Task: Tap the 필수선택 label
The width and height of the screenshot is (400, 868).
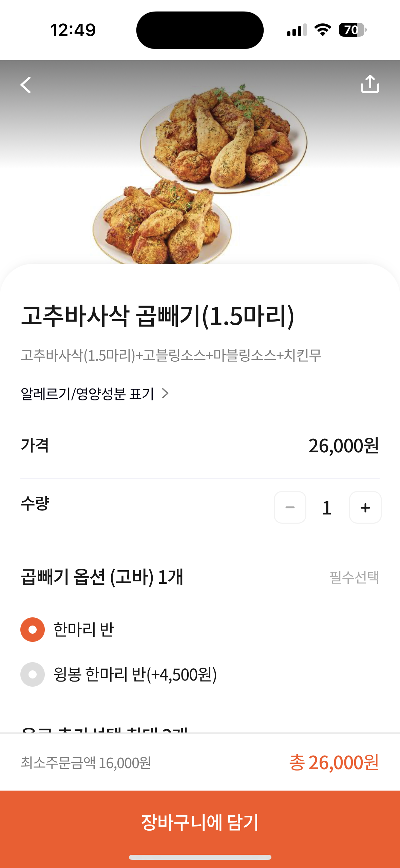Action: click(354, 577)
